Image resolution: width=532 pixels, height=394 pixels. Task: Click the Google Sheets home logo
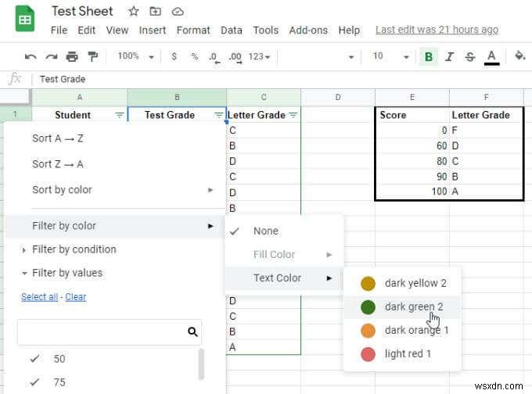tap(25, 19)
